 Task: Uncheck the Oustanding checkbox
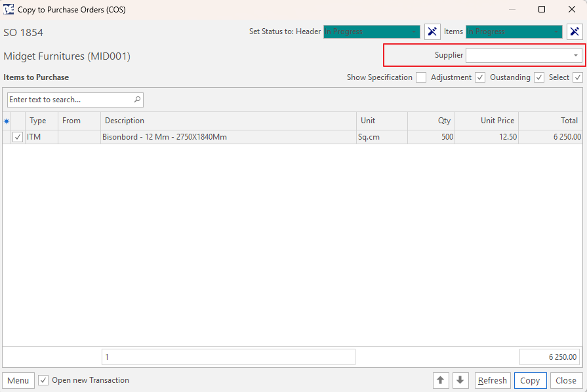pyautogui.click(x=539, y=77)
